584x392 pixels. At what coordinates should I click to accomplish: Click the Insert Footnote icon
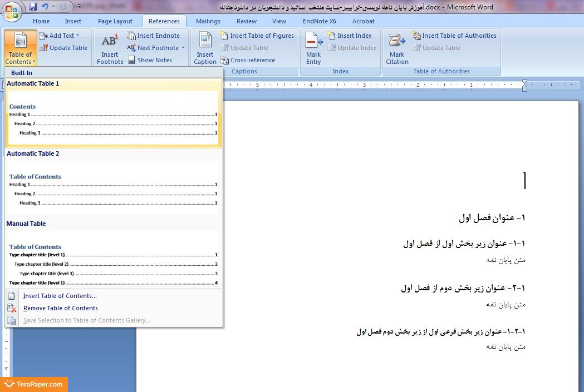pyautogui.click(x=110, y=42)
